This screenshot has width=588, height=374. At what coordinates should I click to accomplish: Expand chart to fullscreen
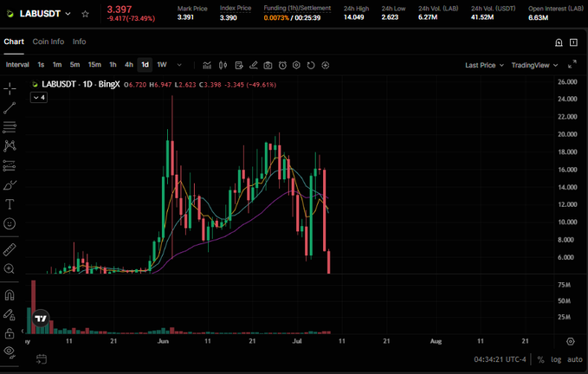pos(572,64)
